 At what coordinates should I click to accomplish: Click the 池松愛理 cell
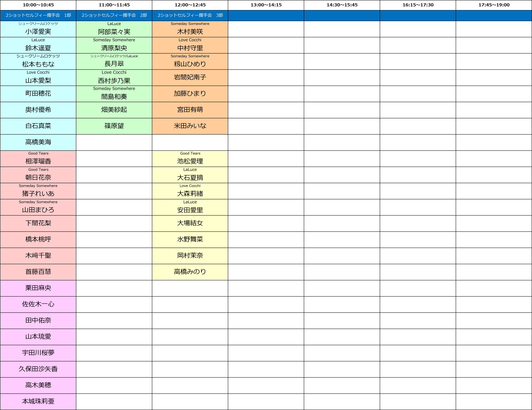point(190,159)
